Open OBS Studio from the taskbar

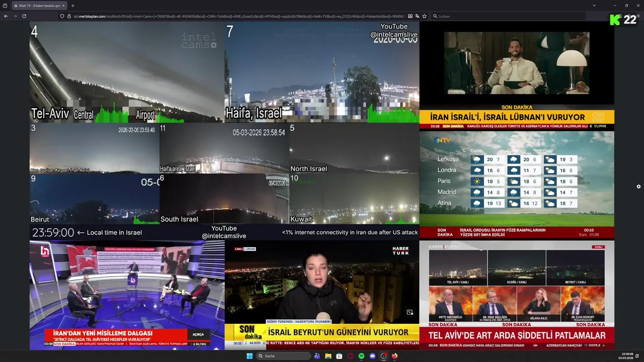[x=383, y=356]
